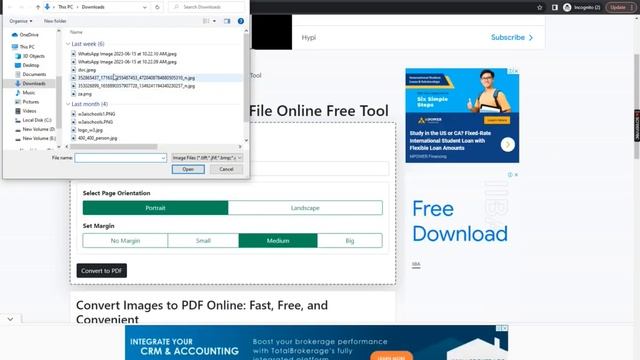Image resolution: width=640 pixels, height=360 pixels.
Task: Open the Pictures folder in the sidebar
Action: [27, 102]
